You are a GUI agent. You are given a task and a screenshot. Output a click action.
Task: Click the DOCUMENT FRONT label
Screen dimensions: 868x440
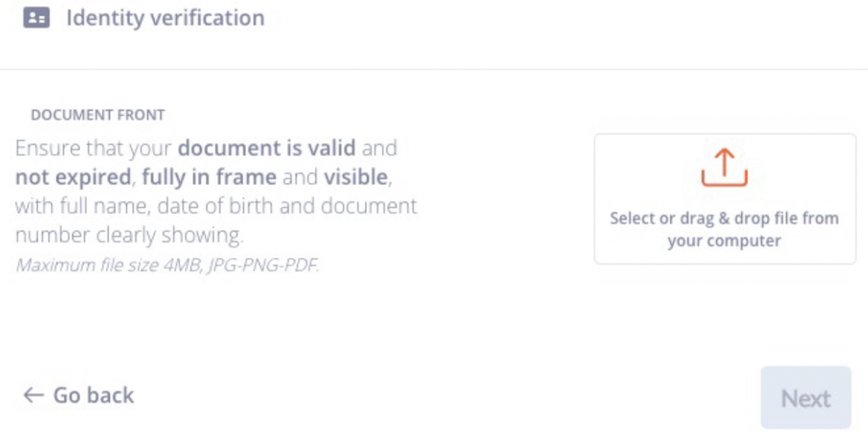pyautogui.click(x=97, y=115)
